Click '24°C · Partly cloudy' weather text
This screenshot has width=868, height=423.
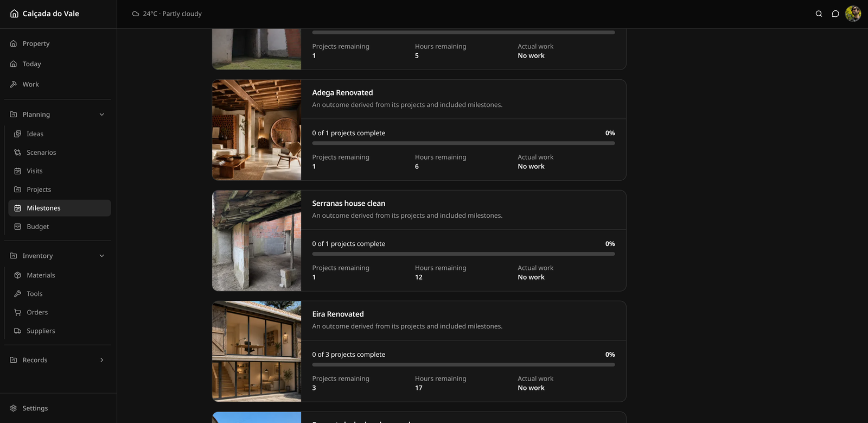click(x=173, y=14)
